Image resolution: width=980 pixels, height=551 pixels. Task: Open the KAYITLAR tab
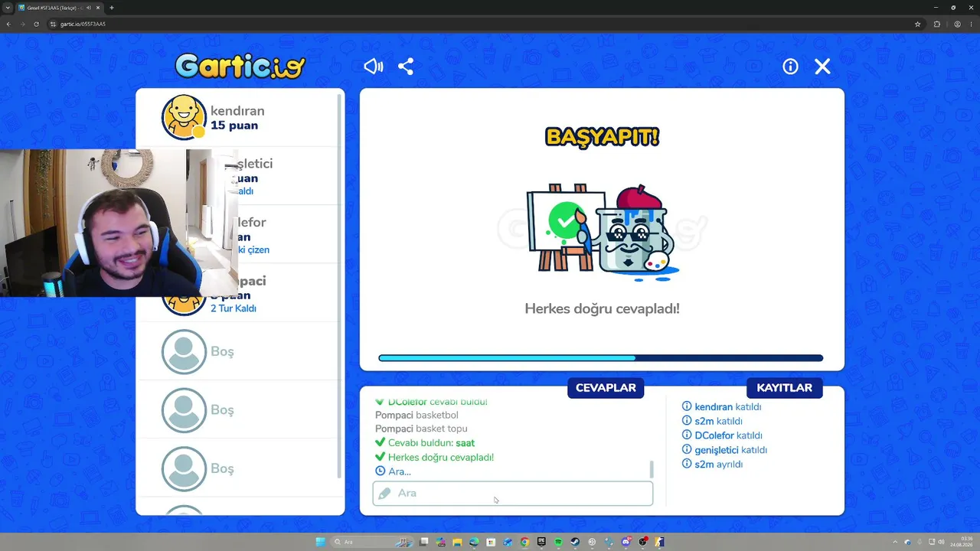[x=784, y=388]
